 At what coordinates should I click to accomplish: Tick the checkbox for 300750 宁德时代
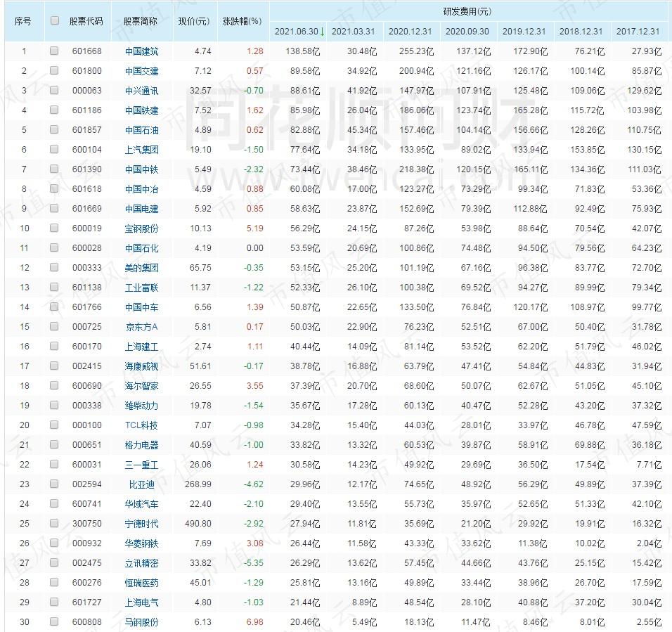(54, 523)
